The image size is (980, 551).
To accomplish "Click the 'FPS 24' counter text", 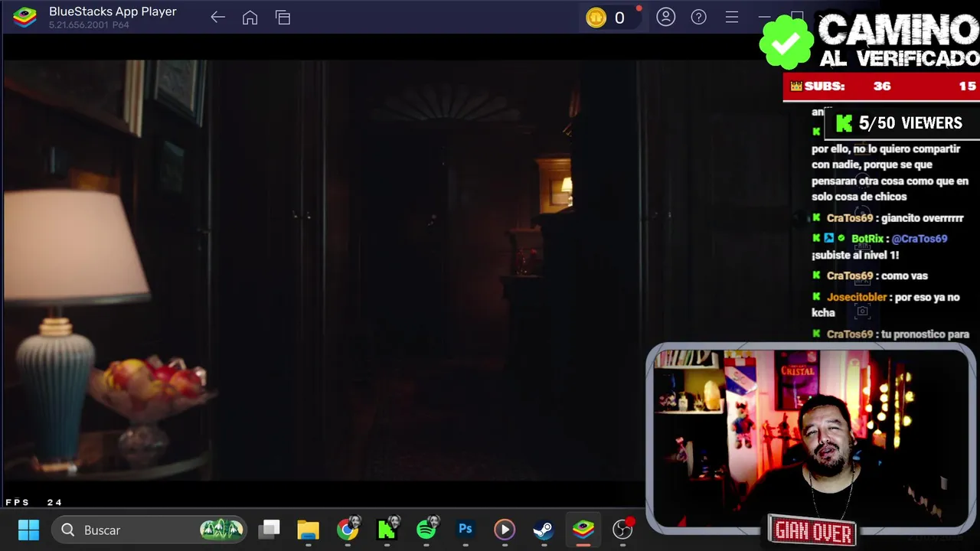I will click(34, 502).
